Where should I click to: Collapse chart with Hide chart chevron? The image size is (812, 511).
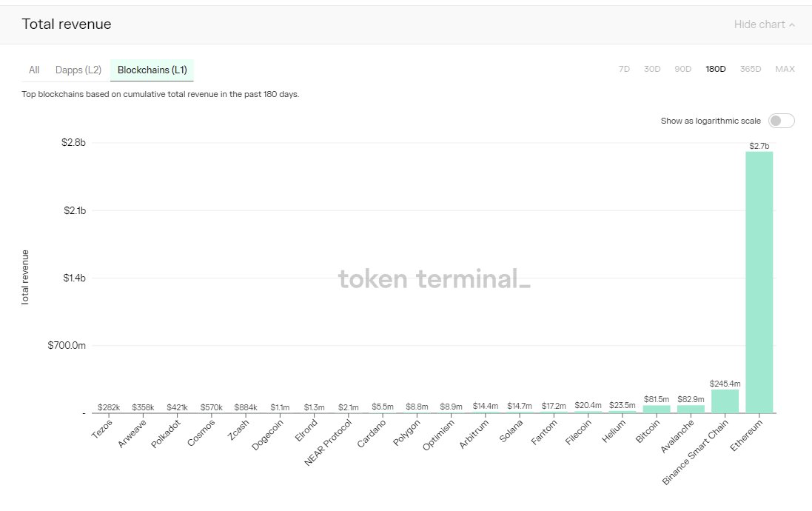point(764,24)
